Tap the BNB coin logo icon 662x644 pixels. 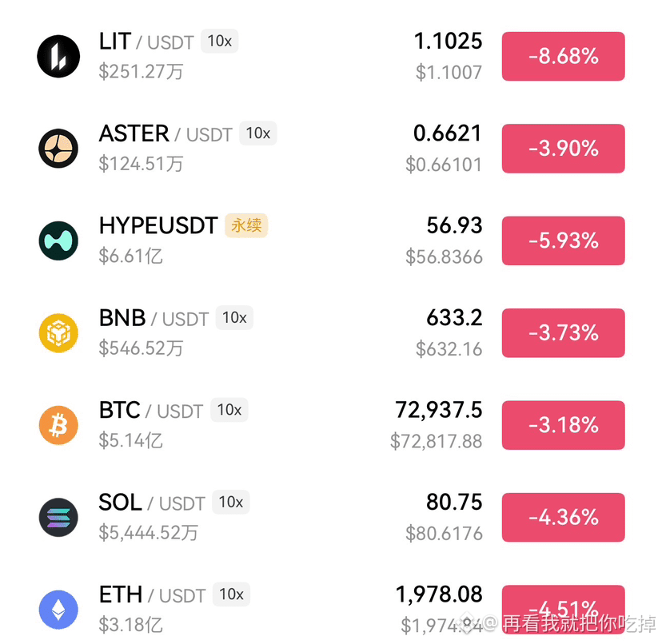(x=58, y=333)
